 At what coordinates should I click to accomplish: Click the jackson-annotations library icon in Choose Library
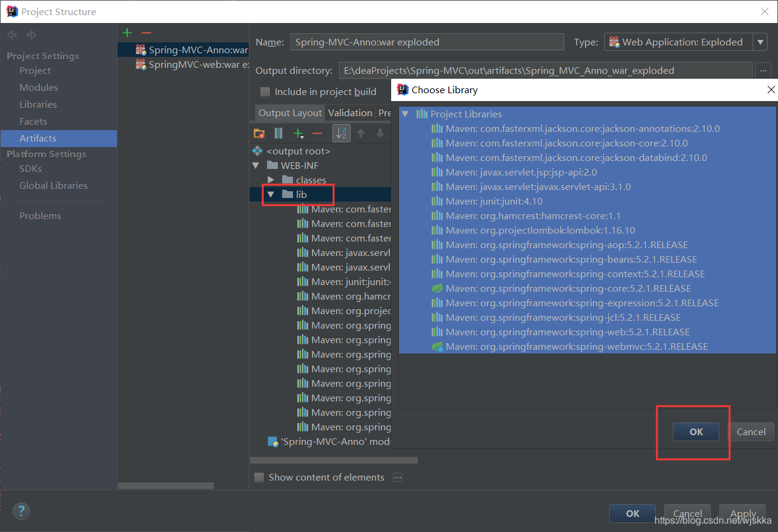tap(437, 128)
